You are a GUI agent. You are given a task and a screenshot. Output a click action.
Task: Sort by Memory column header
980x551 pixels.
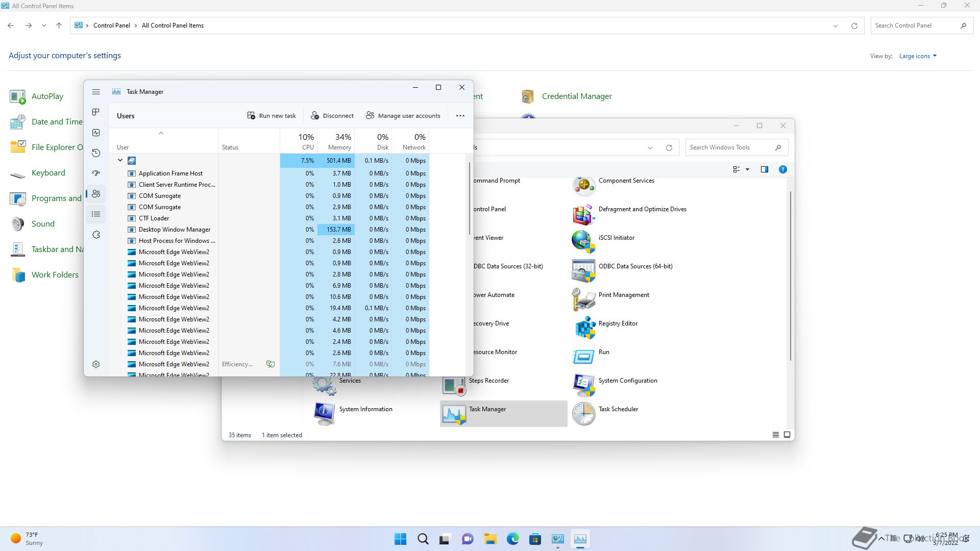click(x=336, y=141)
